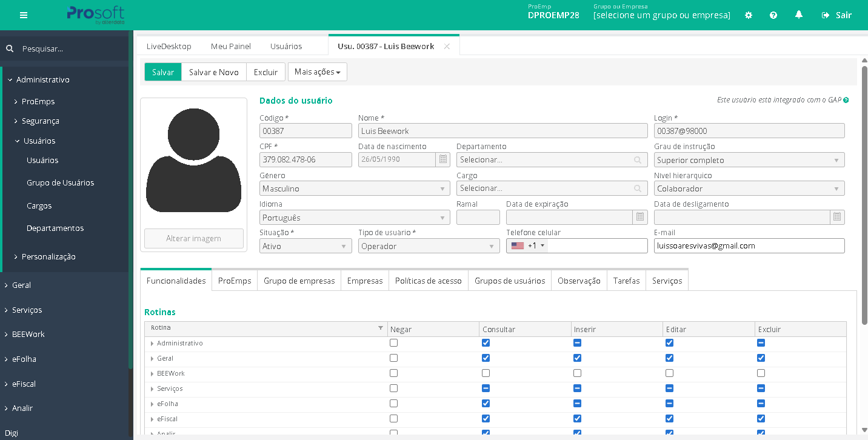Click the help question mark icon
868x440 pixels.
(x=773, y=15)
